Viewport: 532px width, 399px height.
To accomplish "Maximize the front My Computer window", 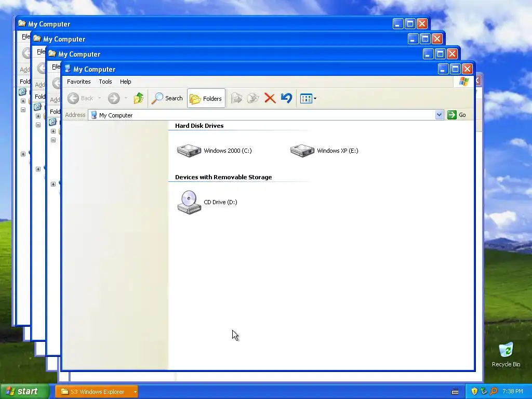I will 455,69.
